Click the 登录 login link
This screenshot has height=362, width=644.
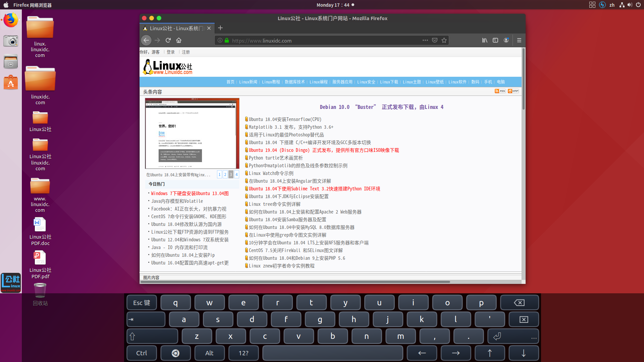point(171,52)
